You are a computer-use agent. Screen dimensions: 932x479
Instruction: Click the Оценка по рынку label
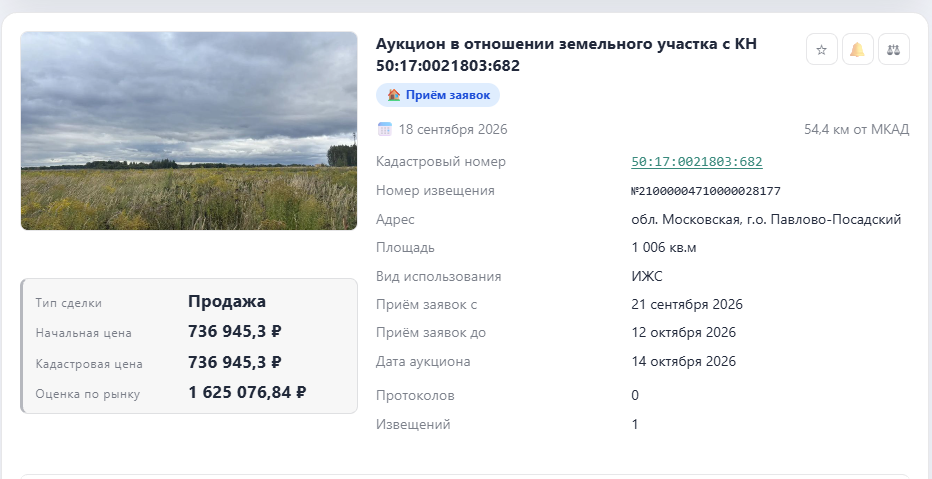(88, 394)
